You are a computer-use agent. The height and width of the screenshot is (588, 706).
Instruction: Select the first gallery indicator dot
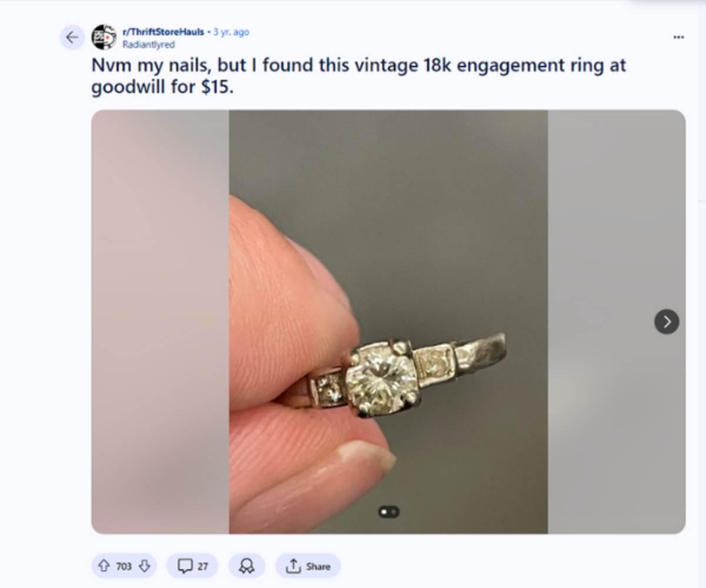(x=384, y=512)
